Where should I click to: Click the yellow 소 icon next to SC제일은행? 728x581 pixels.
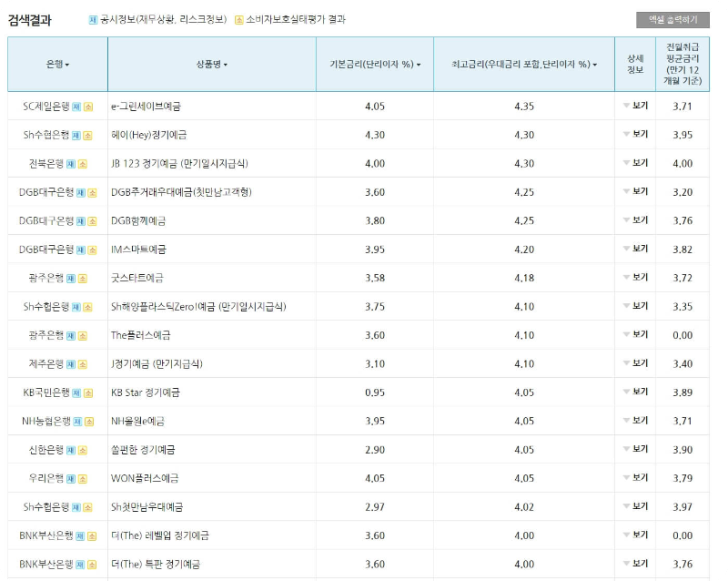click(88, 107)
